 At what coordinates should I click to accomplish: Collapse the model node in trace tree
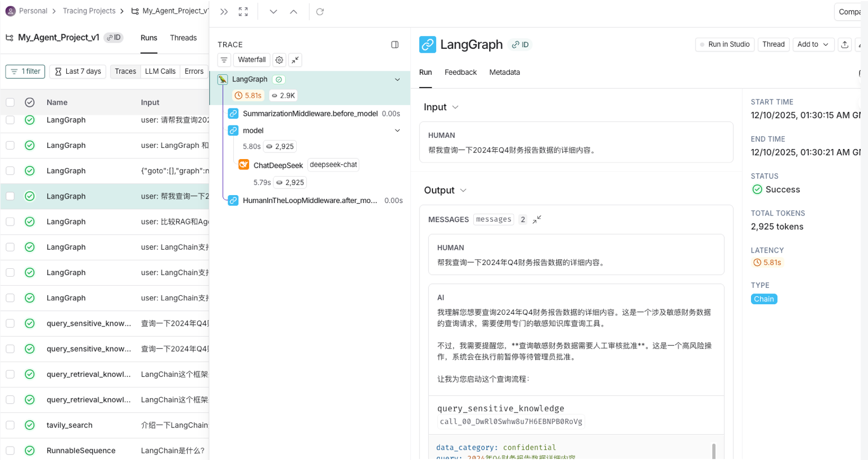(397, 130)
